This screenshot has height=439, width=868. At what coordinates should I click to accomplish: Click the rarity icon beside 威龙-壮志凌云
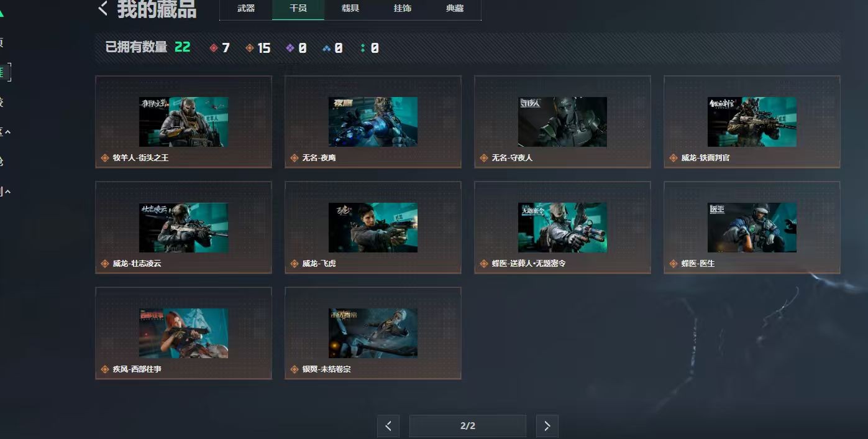(x=105, y=264)
